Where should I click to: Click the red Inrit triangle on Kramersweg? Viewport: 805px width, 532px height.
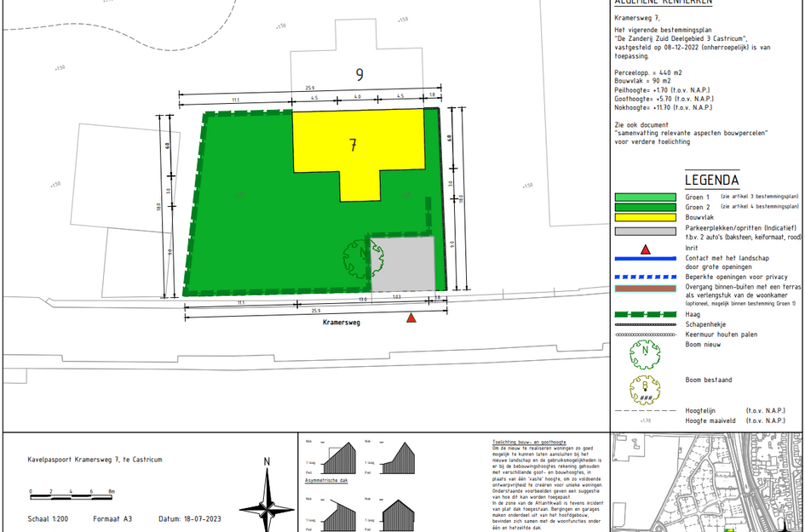pyautogui.click(x=411, y=318)
